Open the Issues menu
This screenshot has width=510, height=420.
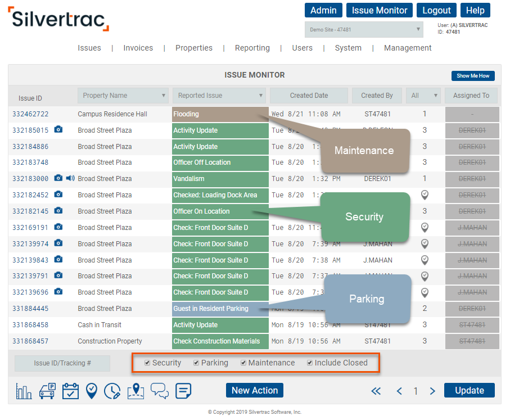[89, 48]
